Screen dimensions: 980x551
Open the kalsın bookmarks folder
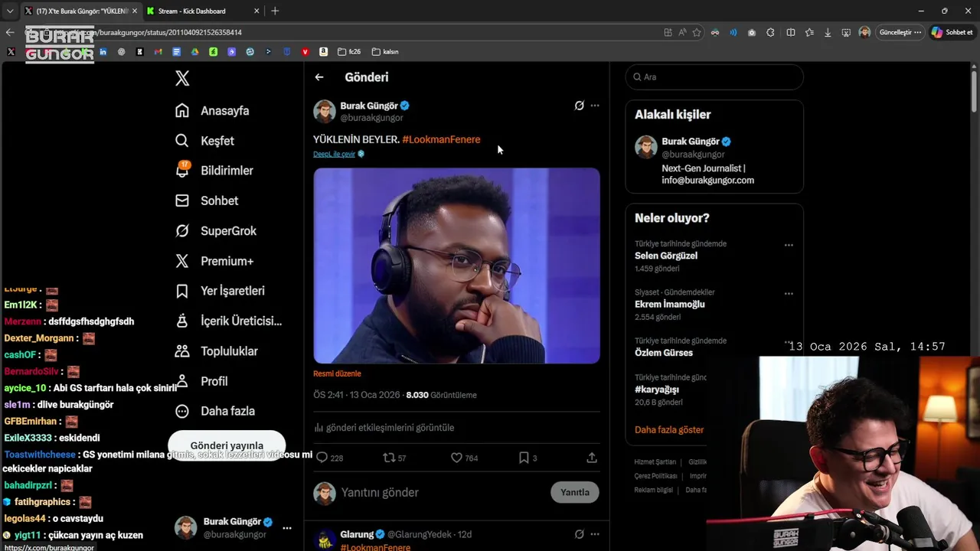coord(385,51)
